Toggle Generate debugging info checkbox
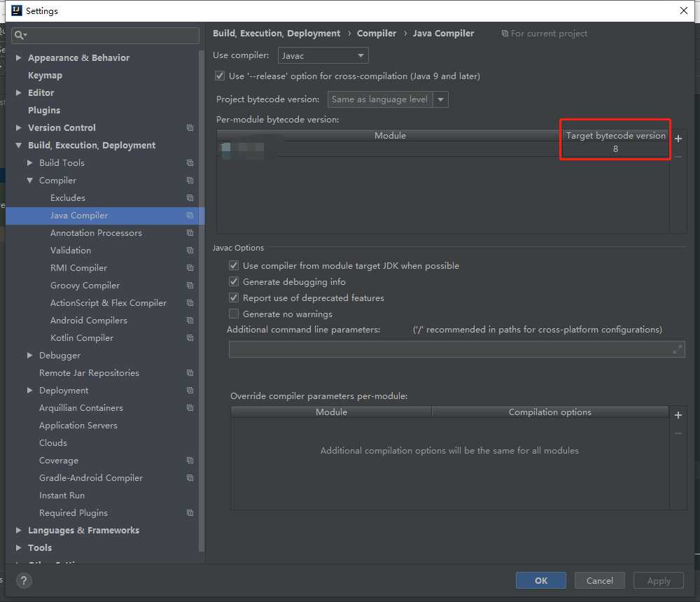 [x=234, y=281]
